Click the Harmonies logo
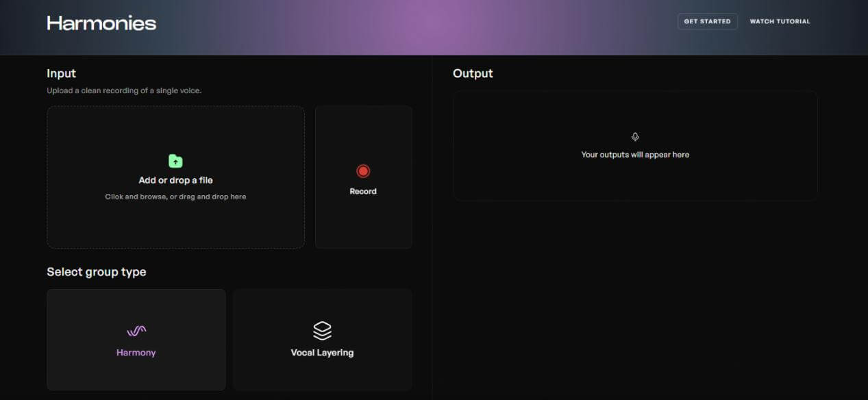This screenshot has height=400, width=868. point(101,23)
